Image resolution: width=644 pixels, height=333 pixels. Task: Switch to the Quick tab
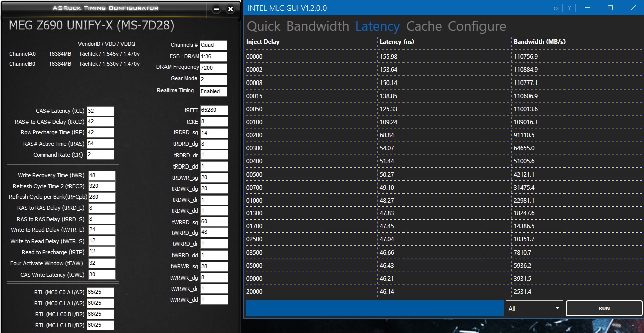(x=264, y=26)
